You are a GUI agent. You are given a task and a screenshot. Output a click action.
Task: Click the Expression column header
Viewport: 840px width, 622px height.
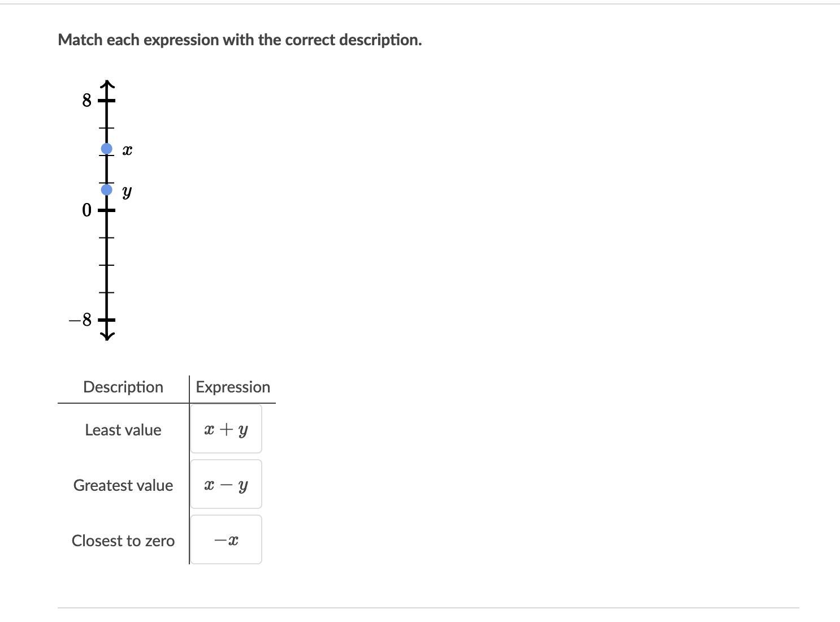click(233, 387)
